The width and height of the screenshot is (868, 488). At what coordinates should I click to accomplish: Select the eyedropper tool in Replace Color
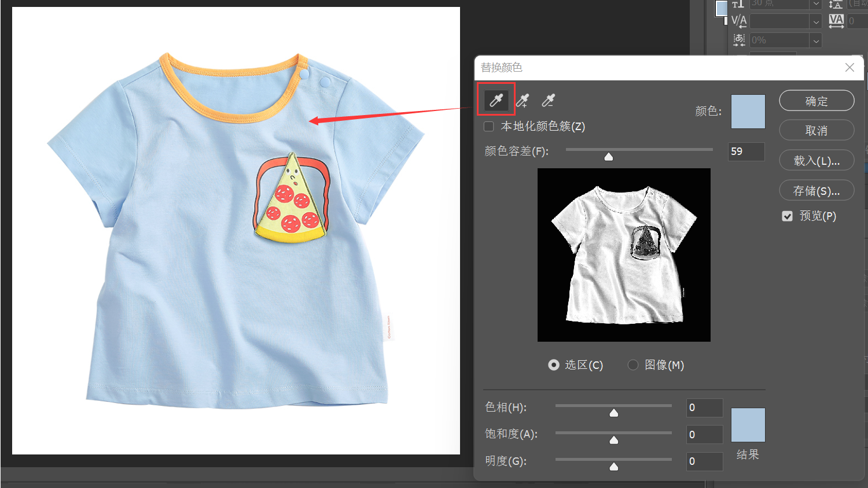(x=496, y=101)
